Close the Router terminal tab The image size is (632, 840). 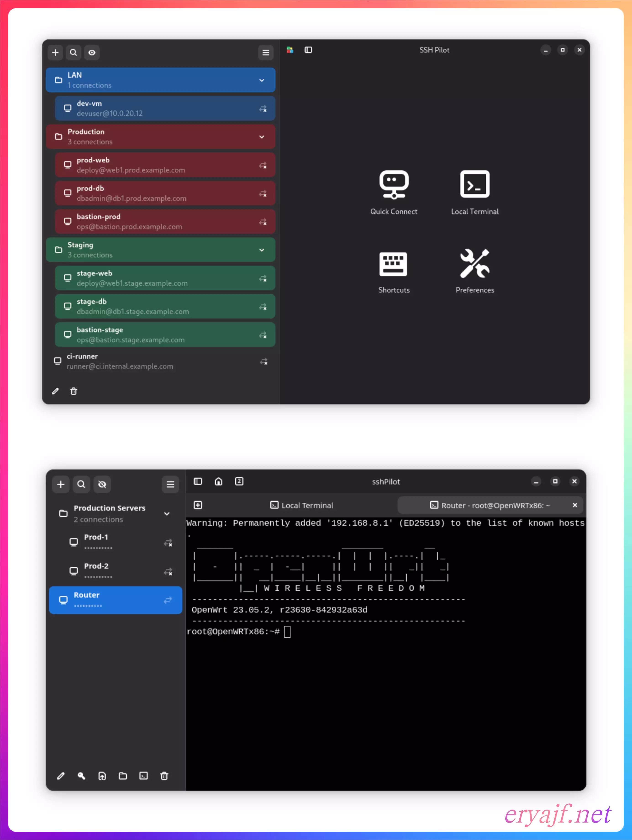click(x=575, y=505)
